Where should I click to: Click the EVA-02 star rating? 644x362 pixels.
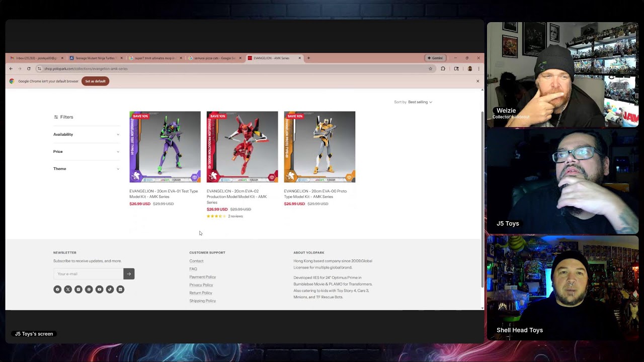coord(216,216)
